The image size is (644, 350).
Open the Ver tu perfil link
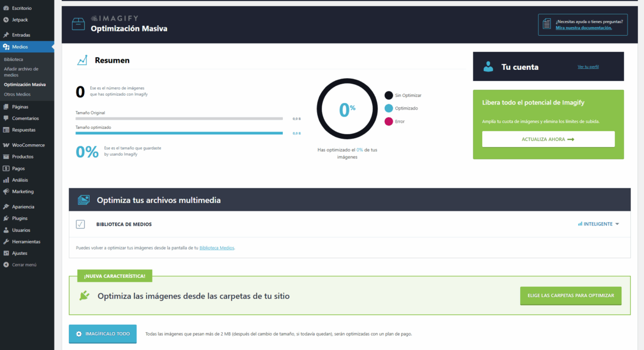click(588, 67)
